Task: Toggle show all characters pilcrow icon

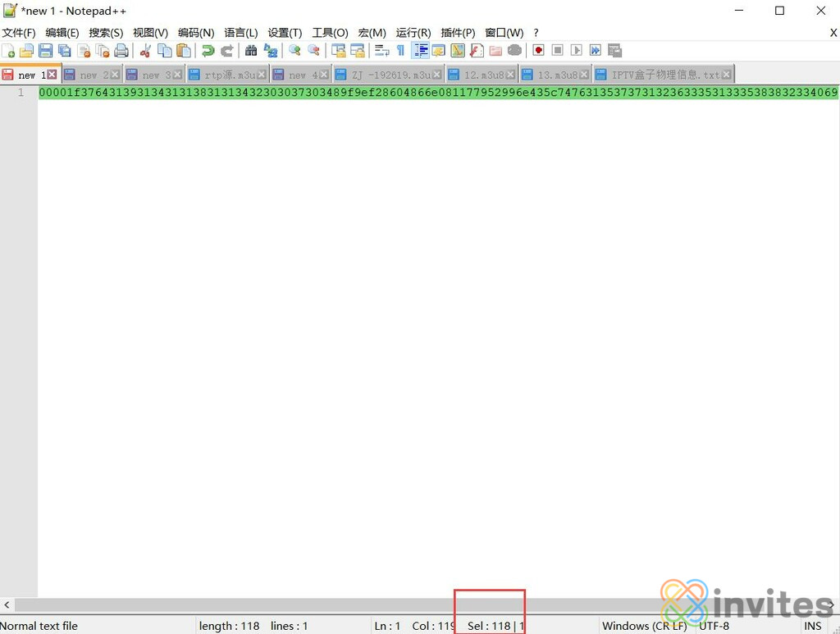Action: tap(400, 50)
